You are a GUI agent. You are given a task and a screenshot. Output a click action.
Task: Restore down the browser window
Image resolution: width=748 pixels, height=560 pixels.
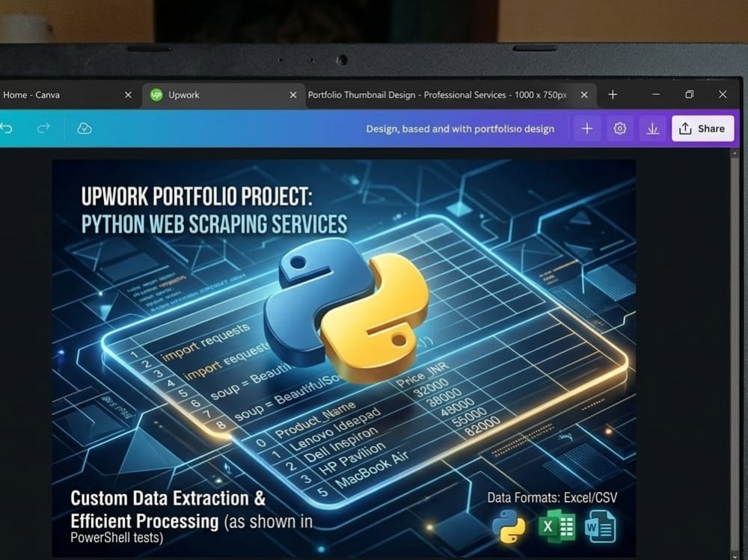(690, 94)
